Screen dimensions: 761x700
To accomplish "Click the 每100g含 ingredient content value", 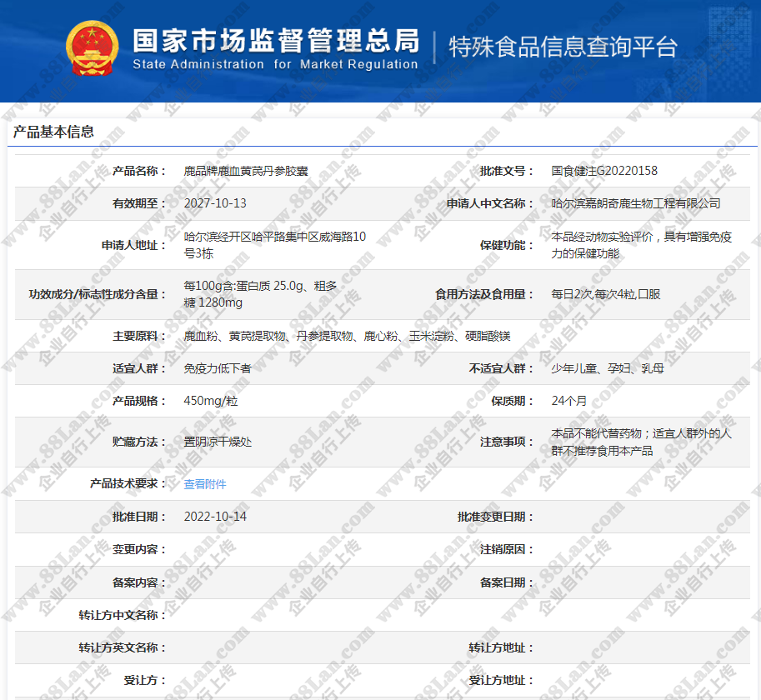I will tap(260, 294).
